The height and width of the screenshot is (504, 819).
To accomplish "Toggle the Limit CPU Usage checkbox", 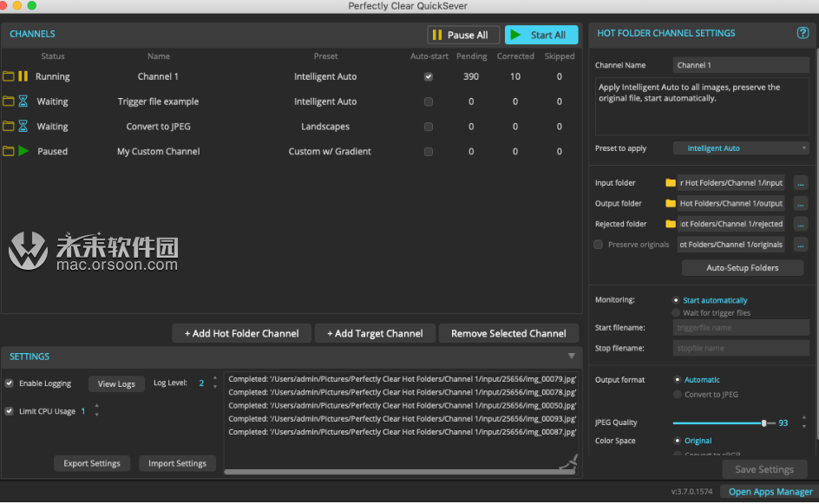I will 10,411.
